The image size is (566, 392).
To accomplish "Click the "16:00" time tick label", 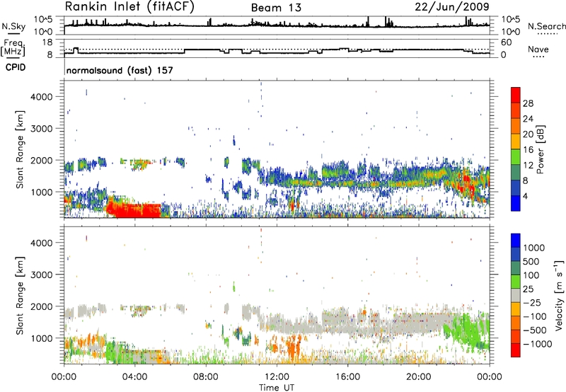I will coord(347,377).
